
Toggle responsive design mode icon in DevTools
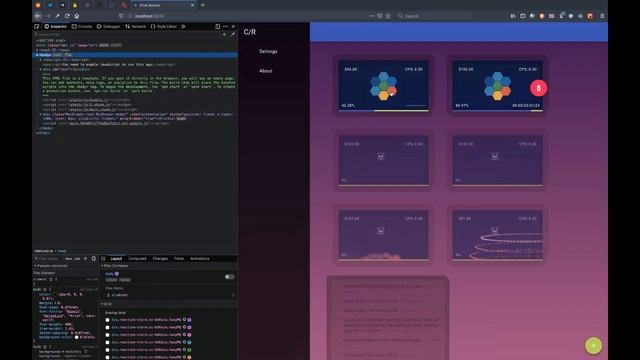(x=218, y=27)
